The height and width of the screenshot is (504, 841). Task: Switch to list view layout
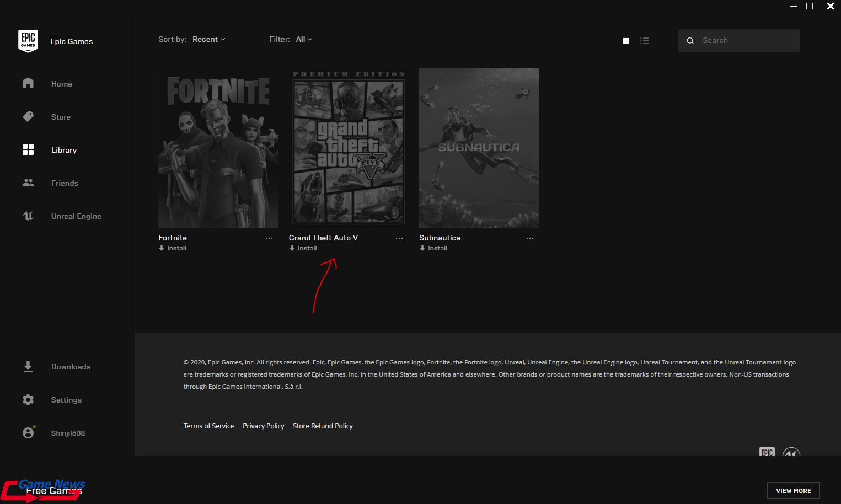(x=644, y=41)
